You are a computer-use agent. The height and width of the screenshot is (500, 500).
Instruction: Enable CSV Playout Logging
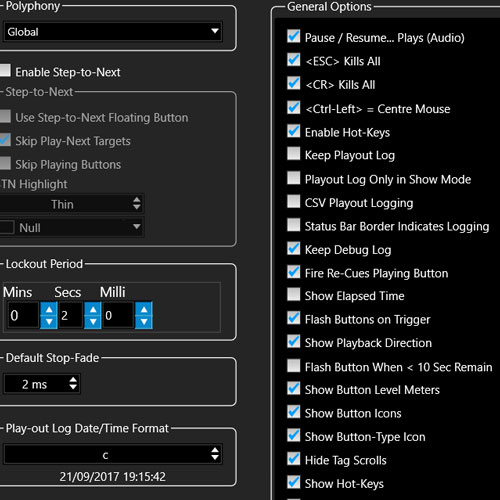294,201
